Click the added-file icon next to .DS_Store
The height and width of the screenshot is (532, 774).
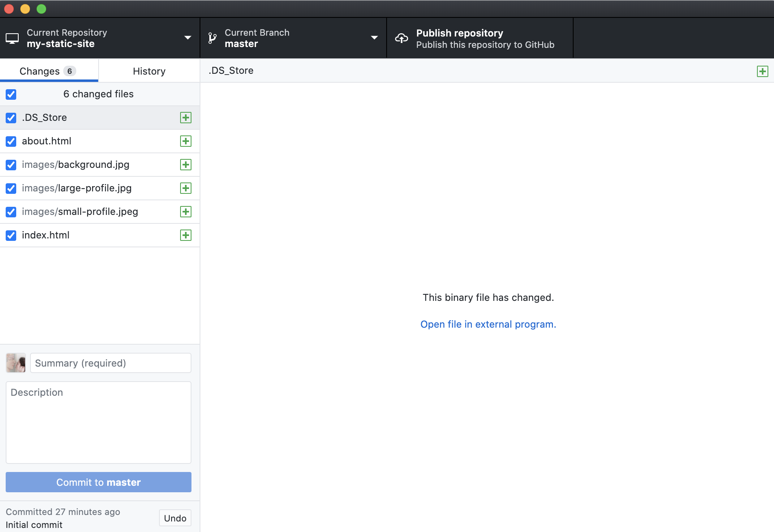click(x=185, y=118)
